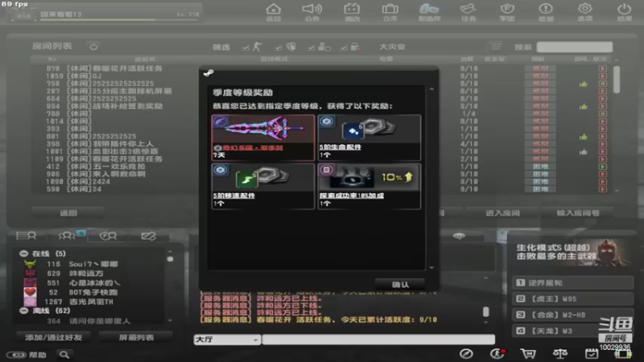The image size is (644, 362).
Task: Click the compass icon in bottom bar
Action: (x=466, y=353)
